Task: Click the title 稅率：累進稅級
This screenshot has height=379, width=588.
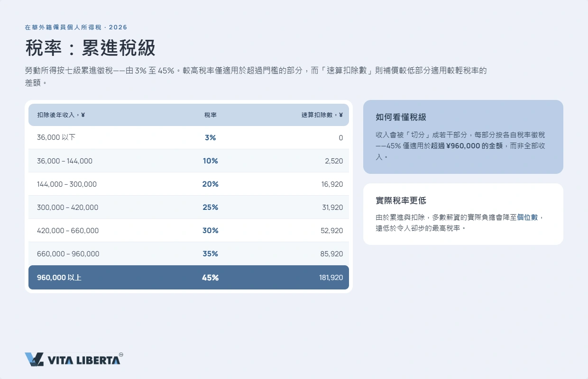Action: click(x=90, y=48)
